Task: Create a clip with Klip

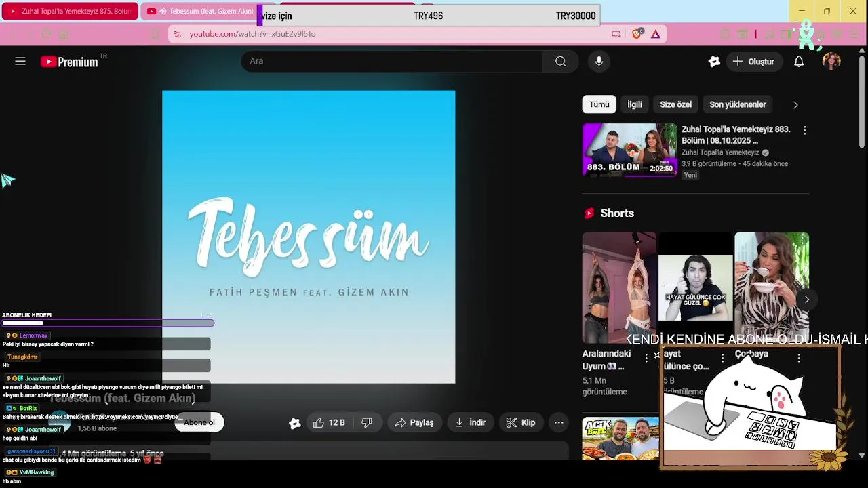Action: (521, 422)
